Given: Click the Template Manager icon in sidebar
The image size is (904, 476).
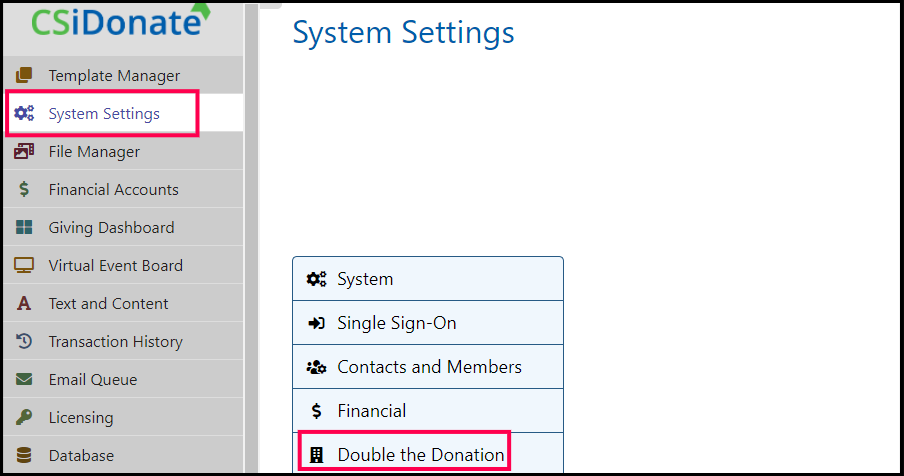Looking at the screenshot, I should coord(25,76).
